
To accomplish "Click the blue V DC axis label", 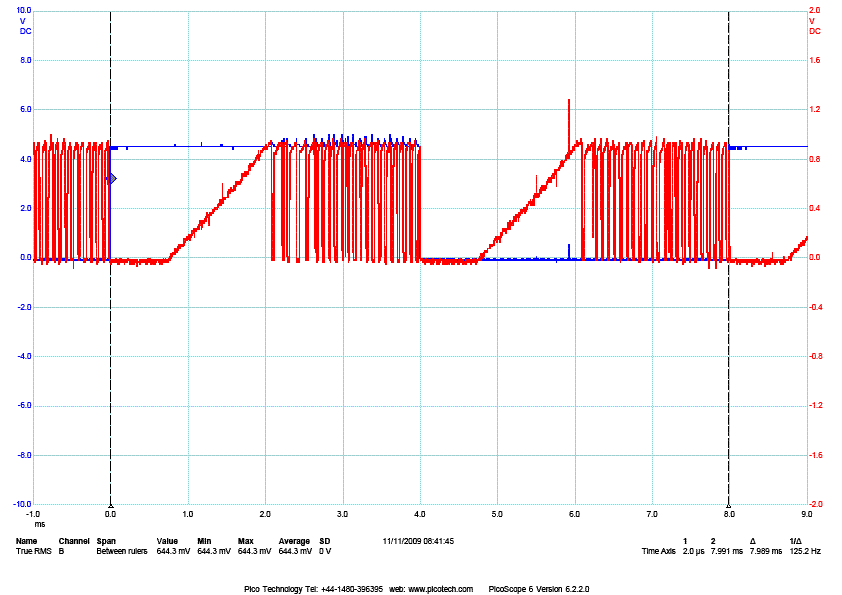I will [x=25, y=26].
